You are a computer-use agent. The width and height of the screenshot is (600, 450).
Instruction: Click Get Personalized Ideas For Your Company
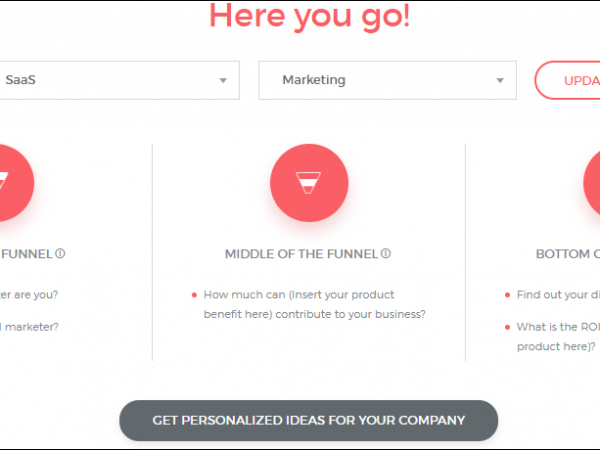tap(308, 420)
